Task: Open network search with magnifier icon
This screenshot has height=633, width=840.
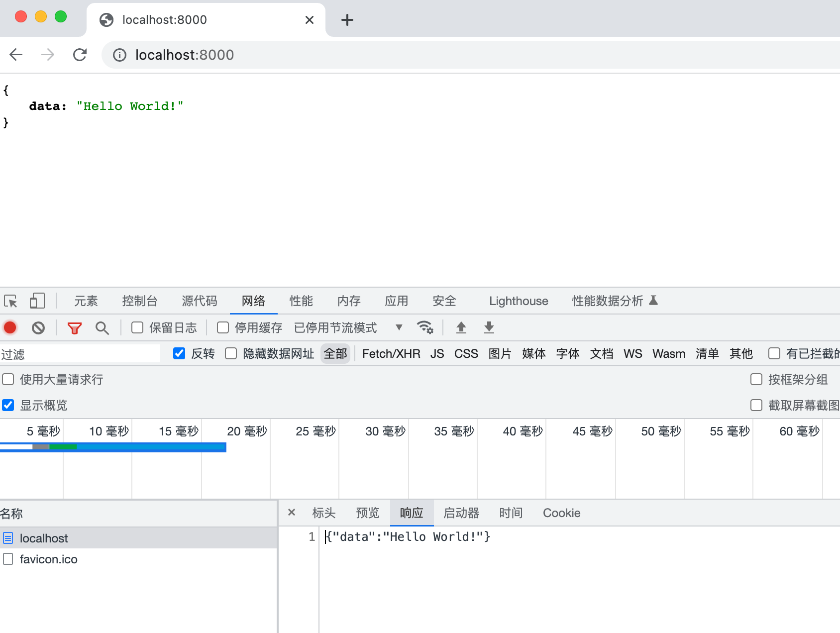Action: click(102, 328)
